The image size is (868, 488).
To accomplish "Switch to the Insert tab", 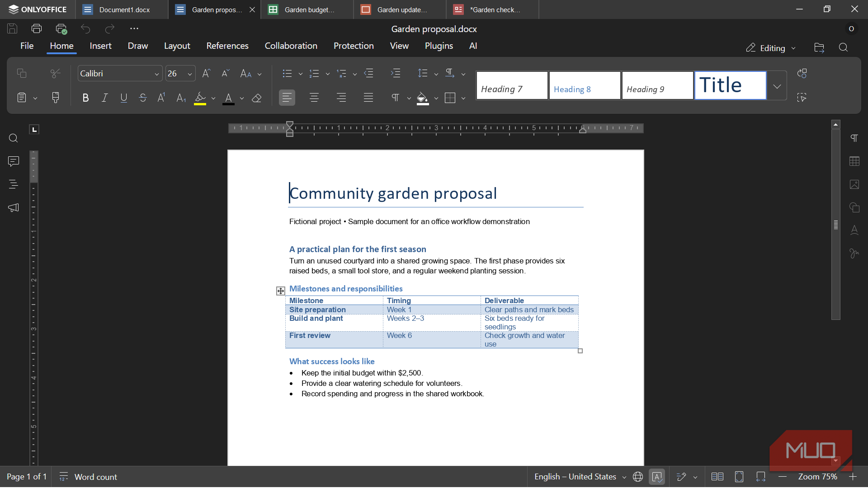I will pyautogui.click(x=100, y=46).
